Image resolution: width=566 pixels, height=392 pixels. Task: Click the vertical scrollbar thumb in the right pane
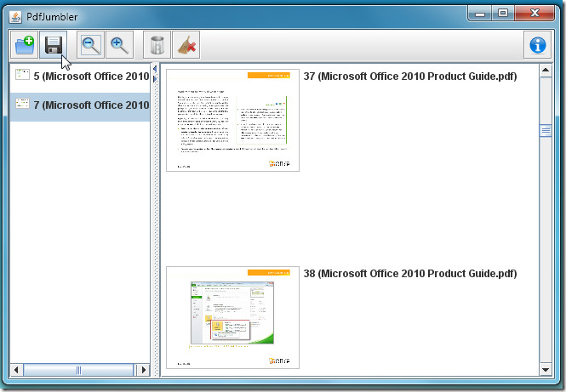546,131
